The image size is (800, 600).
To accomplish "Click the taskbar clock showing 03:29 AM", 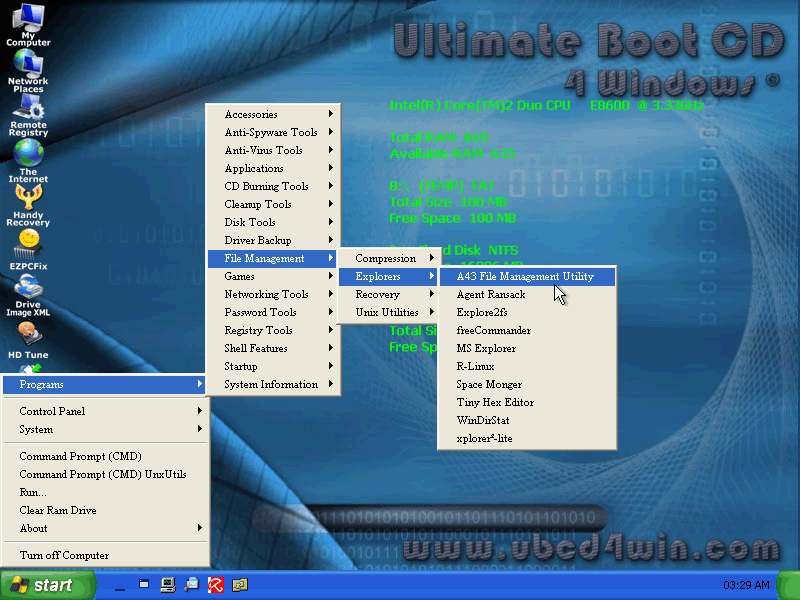I will (746, 585).
